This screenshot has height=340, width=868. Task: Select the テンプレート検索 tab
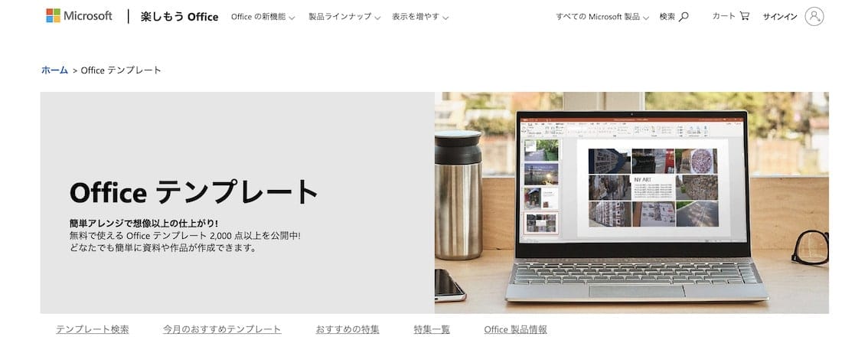coord(93,329)
